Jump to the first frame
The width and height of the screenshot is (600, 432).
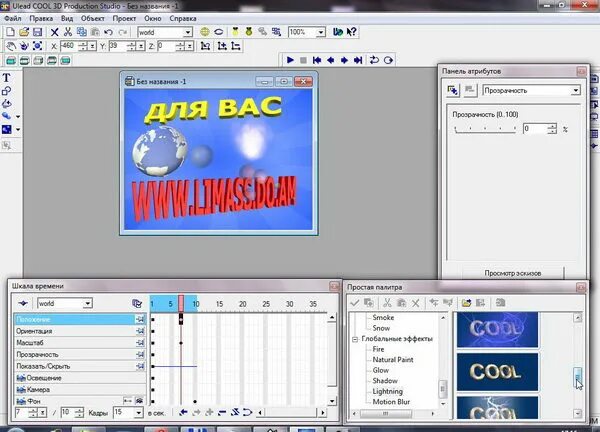pos(317,60)
